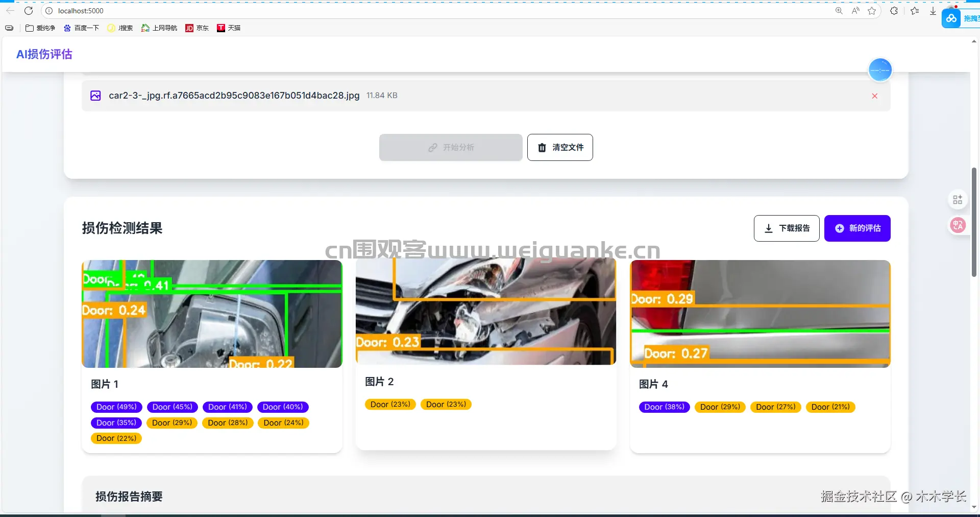Click the Door (40%) tag
The width and height of the screenshot is (980, 517).
[x=283, y=407]
